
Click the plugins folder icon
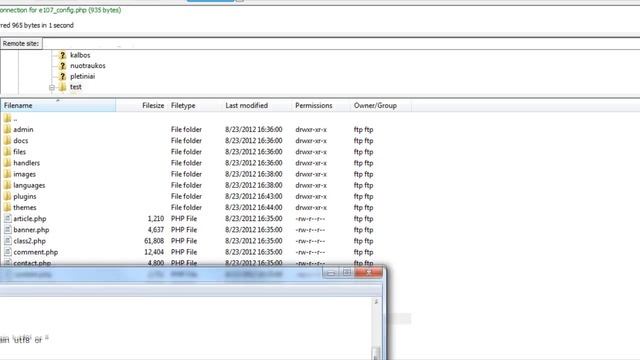(7, 196)
